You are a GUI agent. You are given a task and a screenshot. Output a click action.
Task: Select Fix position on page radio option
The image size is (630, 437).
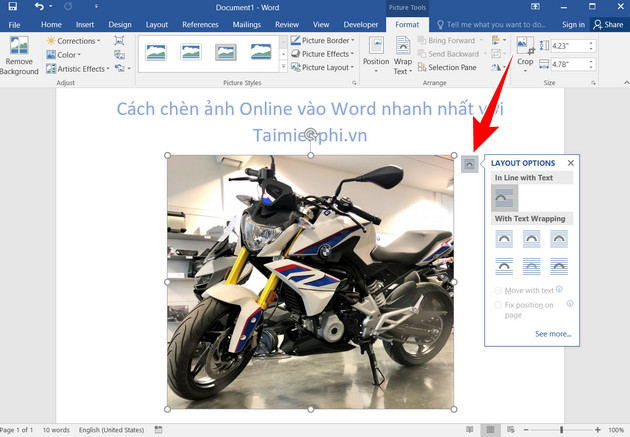(498, 305)
